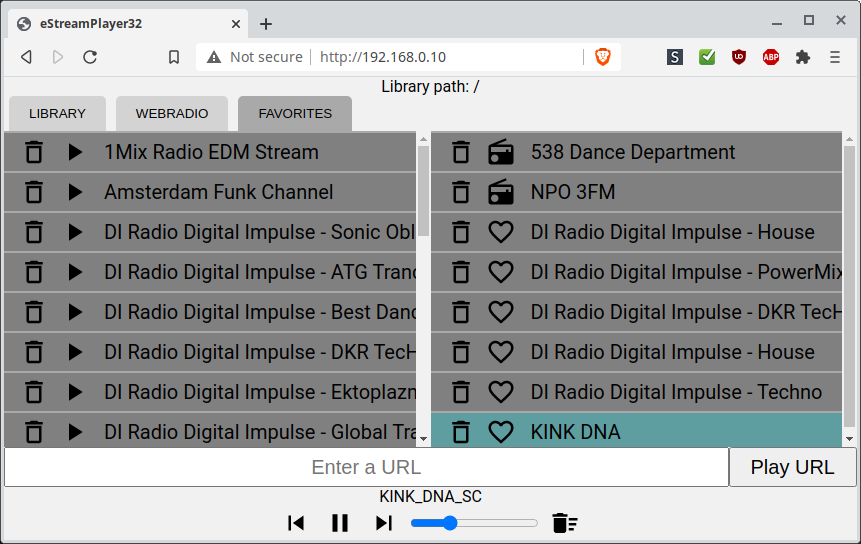Play DI Radio Sonic Obl station
Screen dimensions: 861x544
pos(75,232)
